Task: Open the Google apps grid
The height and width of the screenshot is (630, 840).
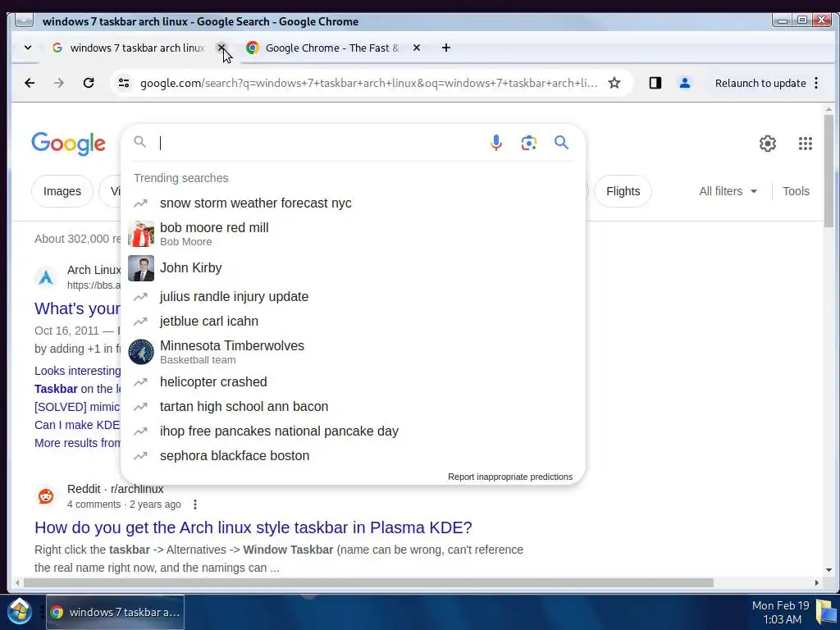Action: 806,144
